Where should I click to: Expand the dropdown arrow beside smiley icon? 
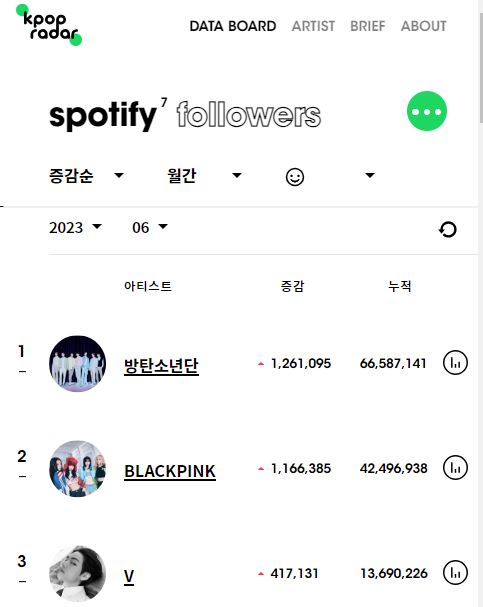pos(370,175)
